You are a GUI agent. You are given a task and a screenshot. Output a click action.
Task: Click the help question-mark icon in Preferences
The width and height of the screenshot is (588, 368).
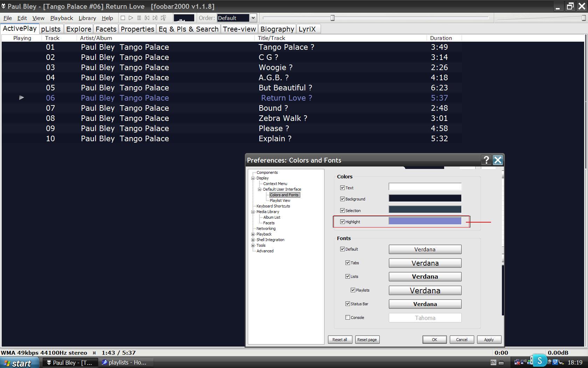[x=486, y=160]
